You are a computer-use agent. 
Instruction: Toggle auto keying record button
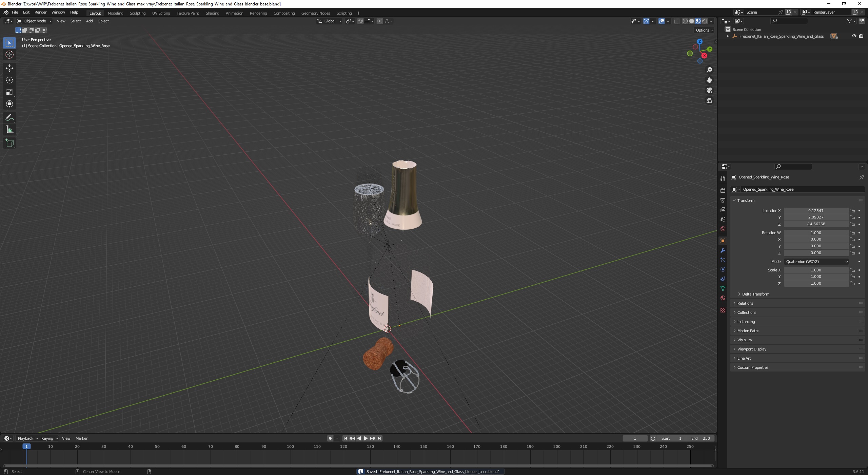click(330, 438)
